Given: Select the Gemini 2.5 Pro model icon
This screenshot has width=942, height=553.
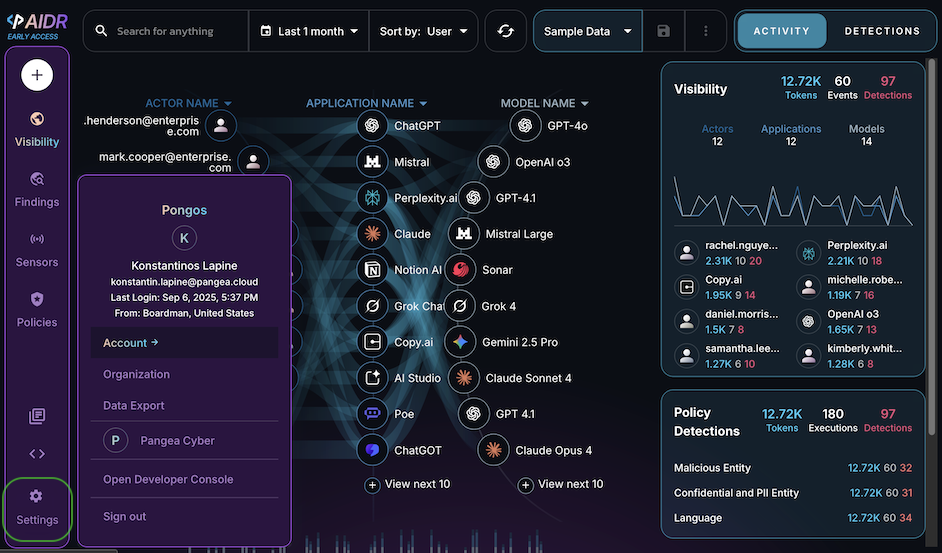Looking at the screenshot, I should click(x=461, y=342).
